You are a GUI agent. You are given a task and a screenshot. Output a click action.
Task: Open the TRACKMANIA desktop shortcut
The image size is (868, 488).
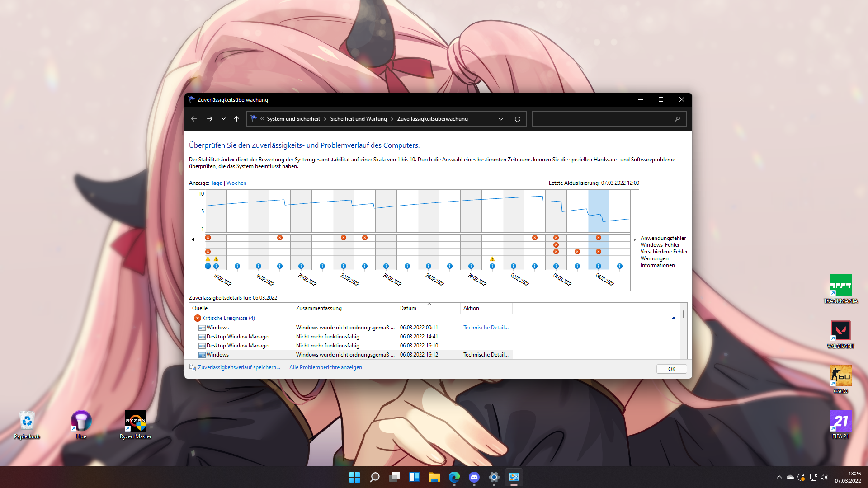click(840, 289)
